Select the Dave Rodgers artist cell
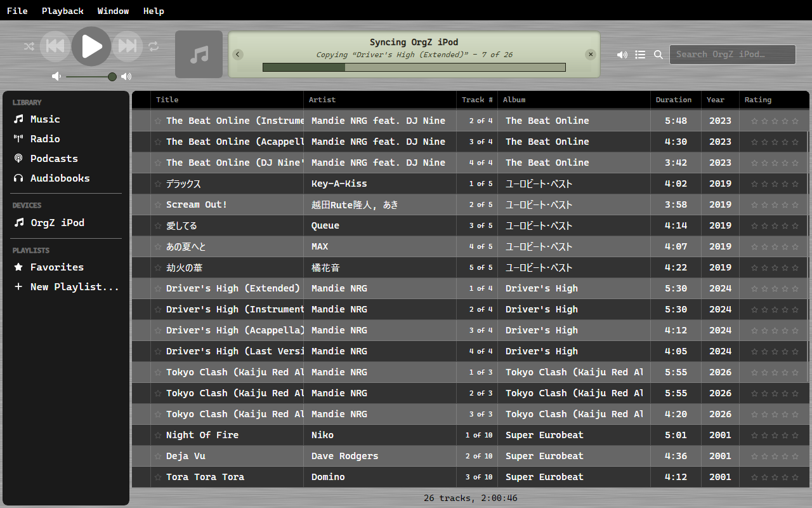The width and height of the screenshot is (812, 508). [x=380, y=456]
